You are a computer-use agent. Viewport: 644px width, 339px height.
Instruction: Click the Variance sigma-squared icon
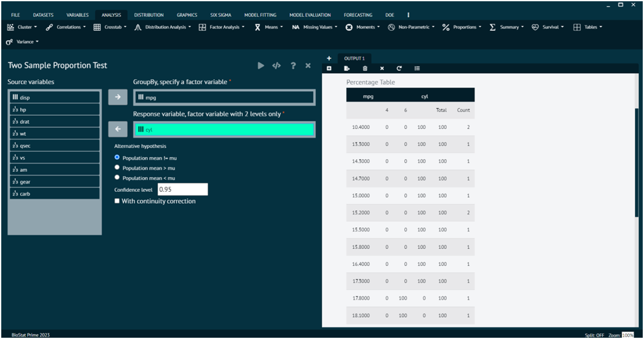click(9, 42)
